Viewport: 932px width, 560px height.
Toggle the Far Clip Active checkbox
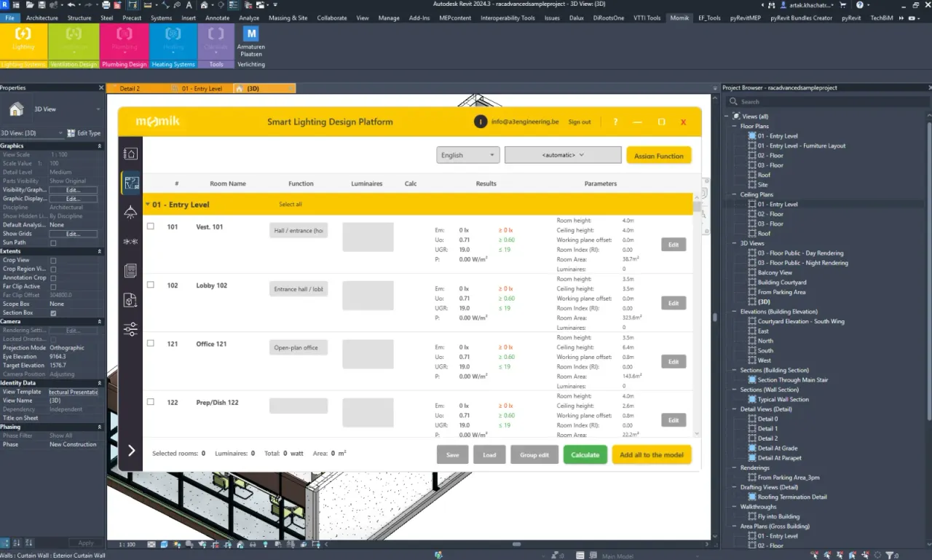(53, 286)
